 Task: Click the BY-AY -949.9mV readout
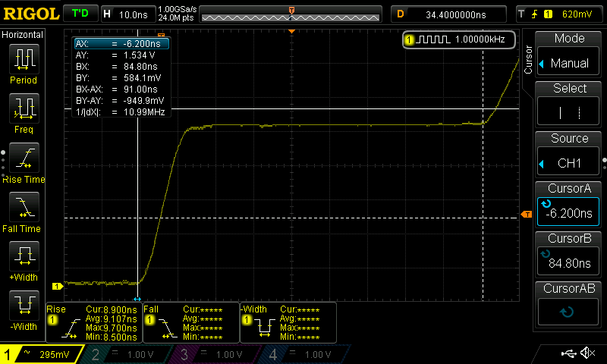coord(121,101)
